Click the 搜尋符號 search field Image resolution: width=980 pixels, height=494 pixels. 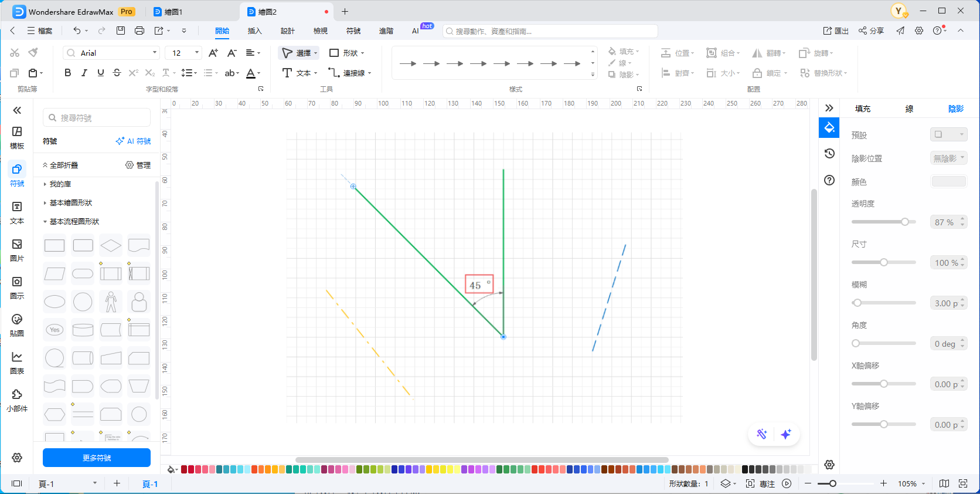(97, 118)
